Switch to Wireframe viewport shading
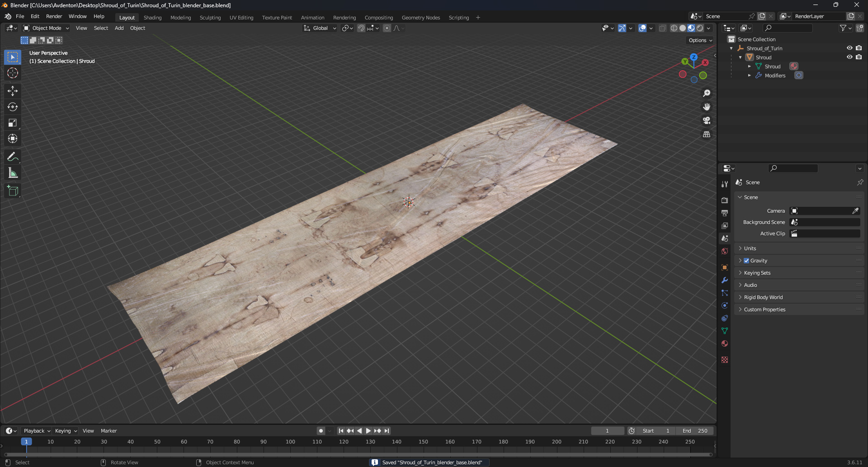 [x=674, y=28]
